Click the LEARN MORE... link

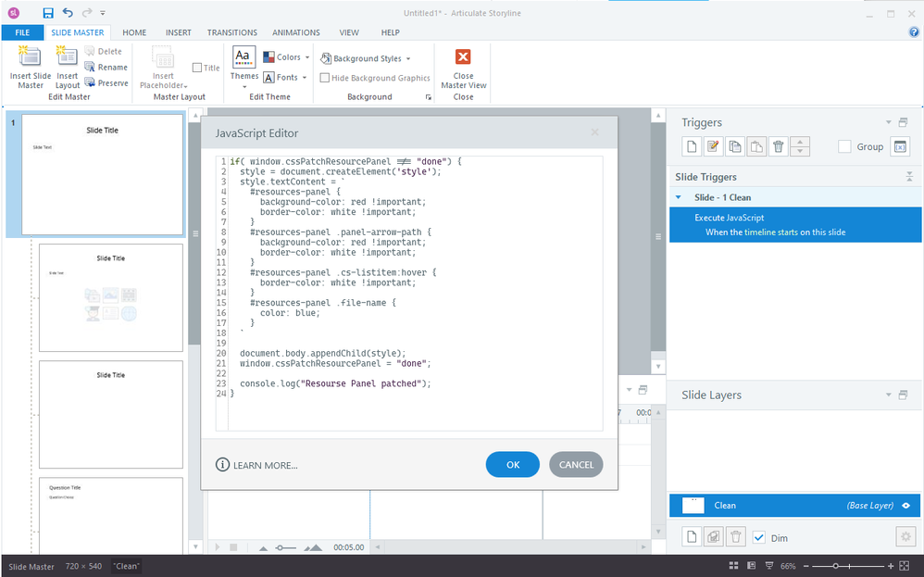click(x=257, y=465)
